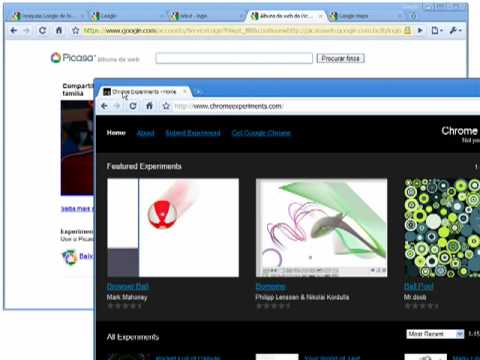
Task: Open the red ball experiment thumbnail
Action: pos(173,228)
